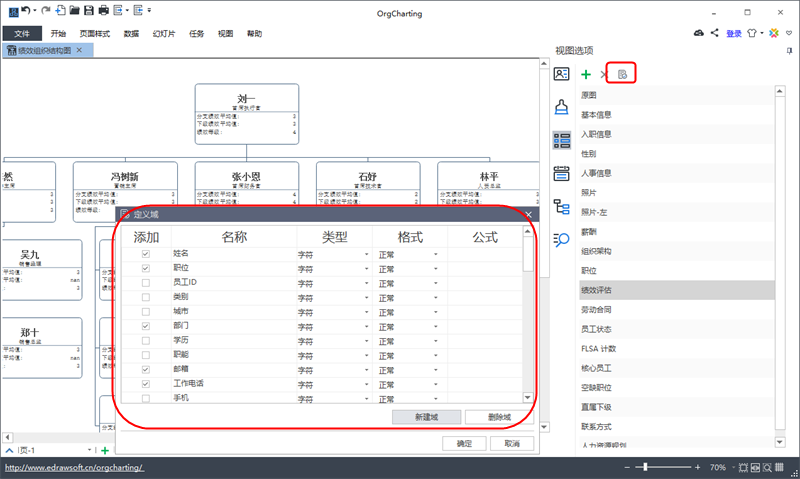800x479 pixels.
Task: Cancel dialog with 取消 button
Action: (x=512, y=444)
